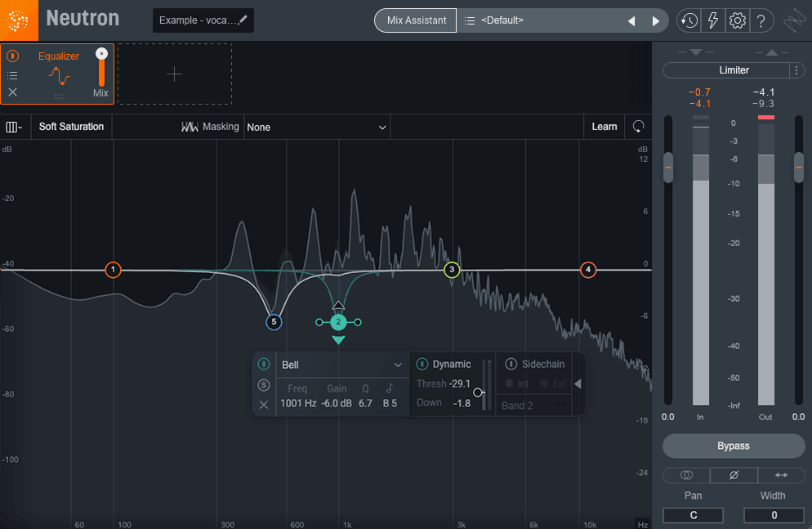Edit the track name pencil icon
The width and height of the screenshot is (812, 529).
tap(243, 20)
